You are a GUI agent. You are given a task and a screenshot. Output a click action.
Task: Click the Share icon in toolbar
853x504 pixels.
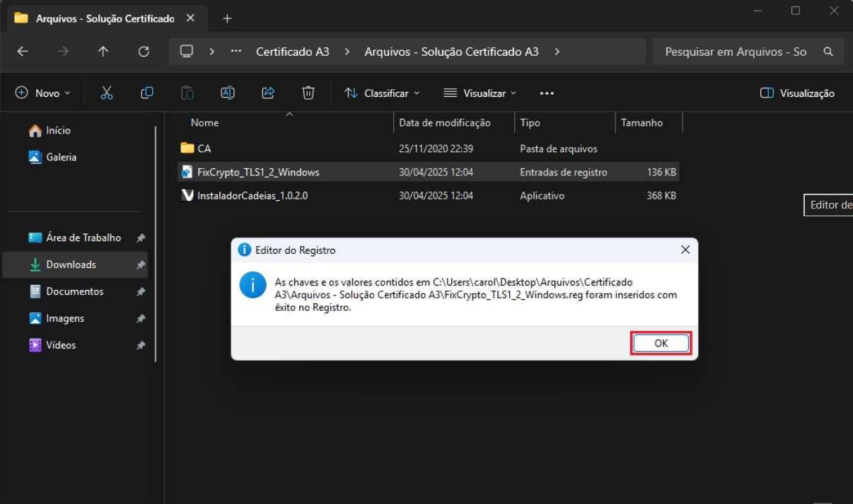[x=268, y=93]
